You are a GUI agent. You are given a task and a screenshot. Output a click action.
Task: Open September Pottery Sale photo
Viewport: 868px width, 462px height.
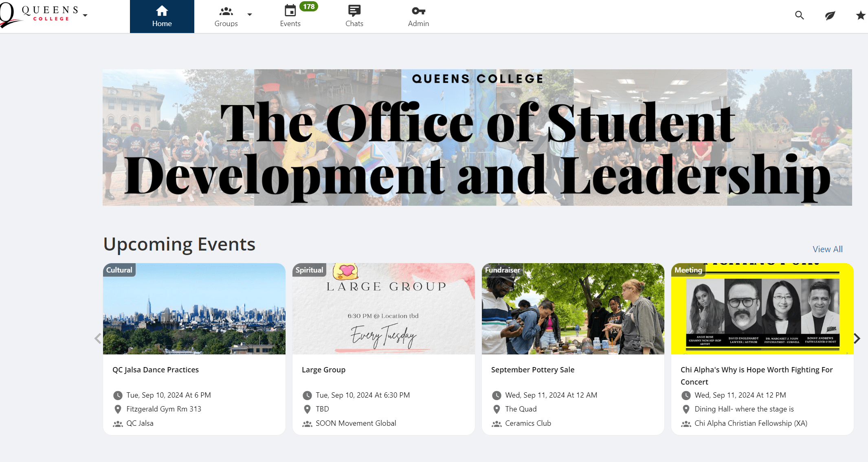pyautogui.click(x=573, y=309)
